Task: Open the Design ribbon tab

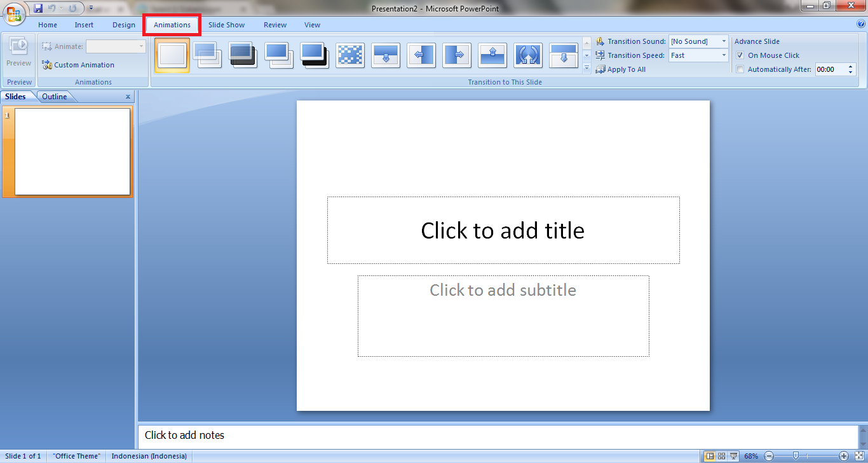Action: 124,25
